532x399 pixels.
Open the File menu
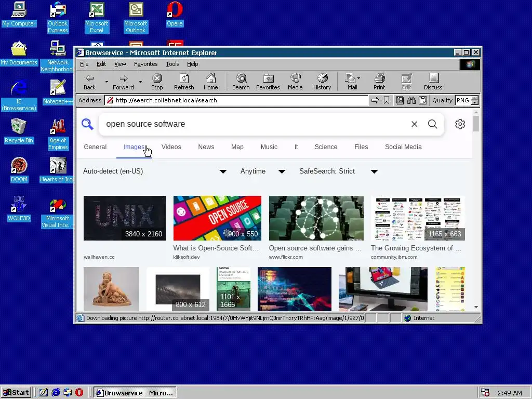84,64
